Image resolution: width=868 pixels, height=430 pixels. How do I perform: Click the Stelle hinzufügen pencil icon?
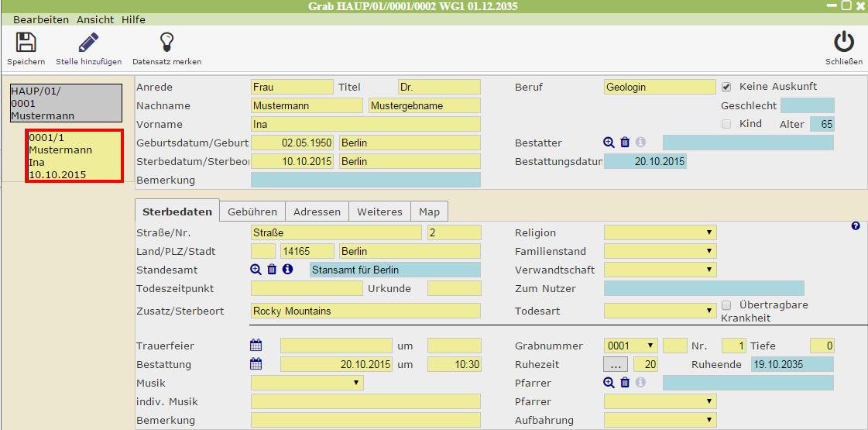coord(88,43)
